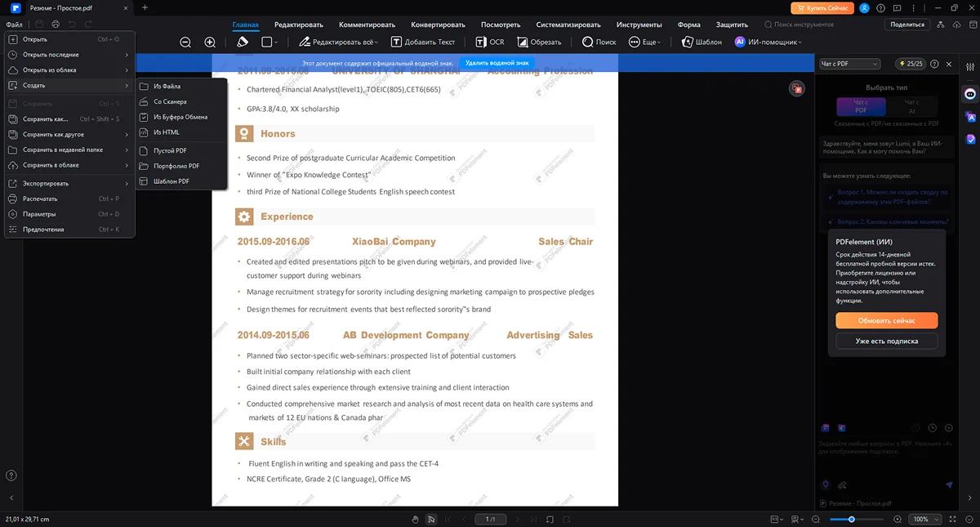Click the undo arrow in the quick-access bar
This screenshot has width=980, height=527.
click(x=72, y=25)
